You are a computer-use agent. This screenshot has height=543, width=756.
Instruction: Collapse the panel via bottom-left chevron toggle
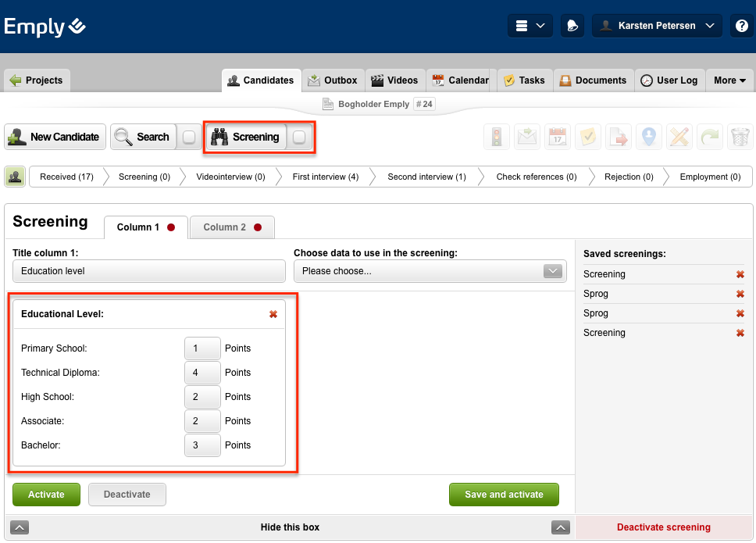tap(20, 527)
